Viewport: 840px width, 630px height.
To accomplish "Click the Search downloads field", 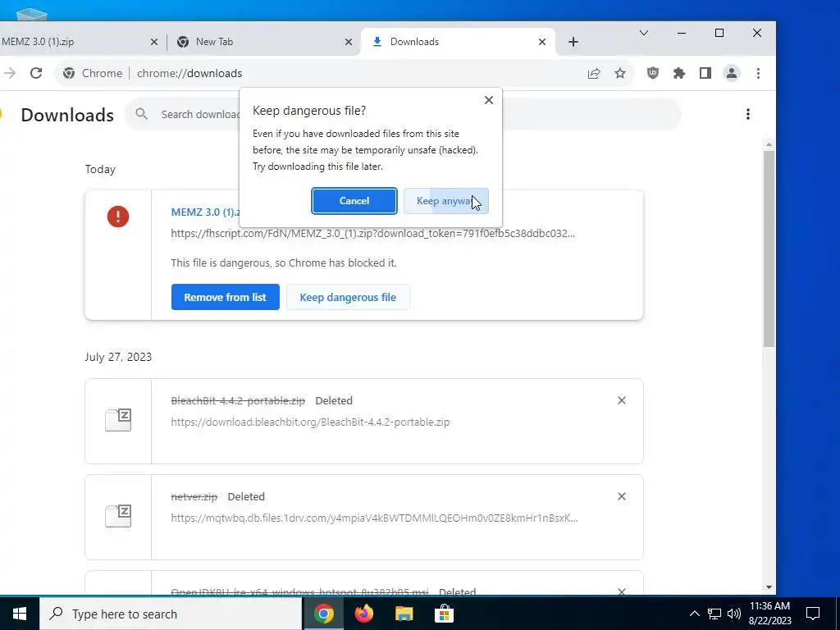I will (402, 114).
